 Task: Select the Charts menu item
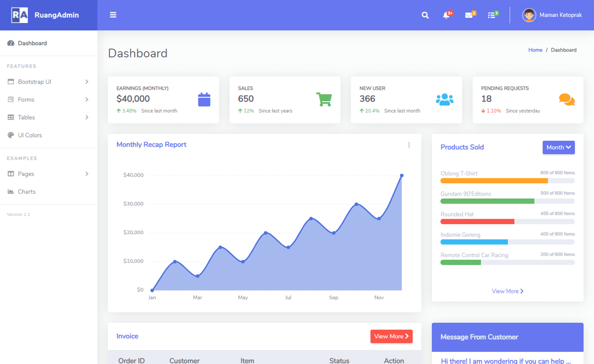[26, 192]
